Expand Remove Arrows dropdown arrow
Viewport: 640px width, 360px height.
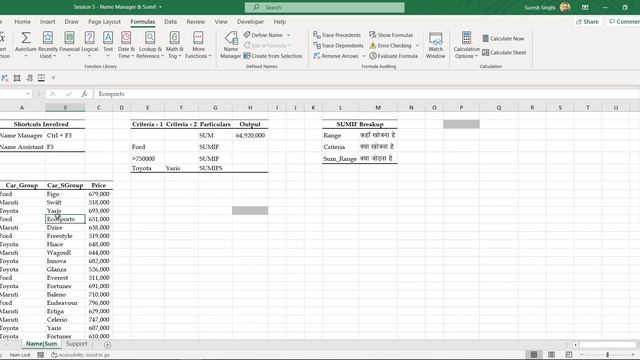coord(364,56)
